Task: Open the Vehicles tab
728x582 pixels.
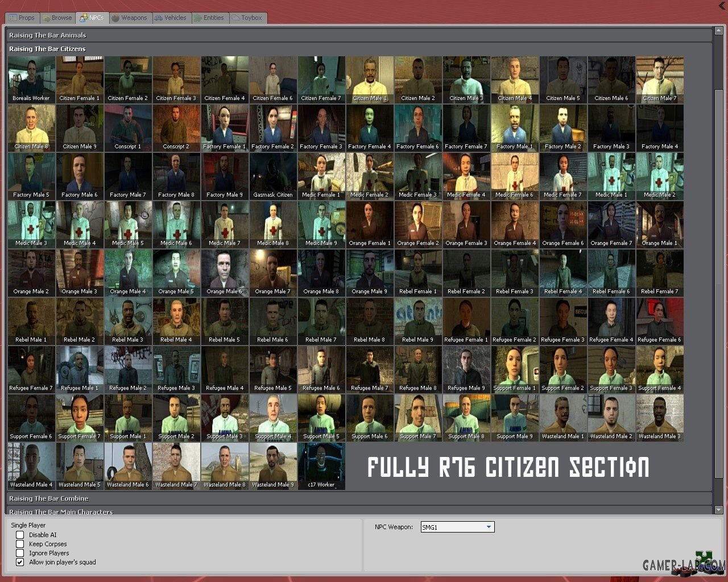Action: pyautogui.click(x=171, y=18)
